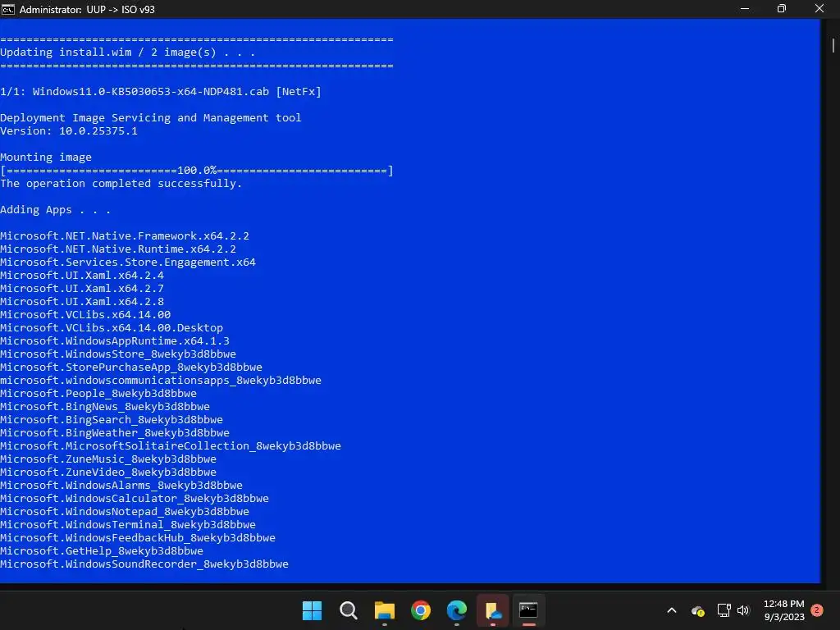Click 'Microsoft.NET.Native.Framework.x64.2.2' line

125,236
